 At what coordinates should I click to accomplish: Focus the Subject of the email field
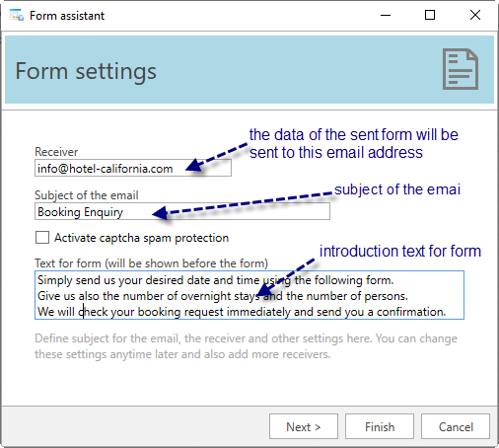click(x=182, y=211)
